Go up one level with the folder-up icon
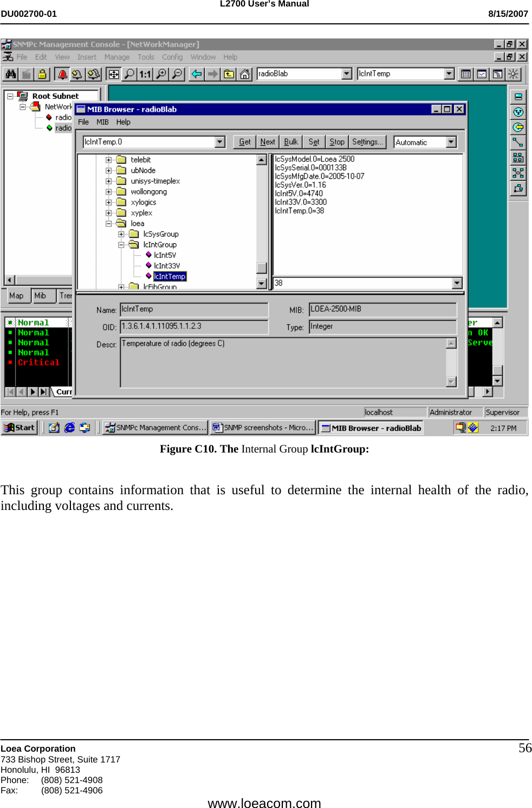Screen dimensions: 532x808 tap(229, 74)
